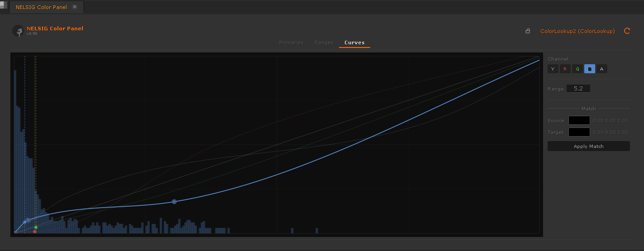Select the green curve control point
This screenshot has width=644, height=251.
pos(36,227)
